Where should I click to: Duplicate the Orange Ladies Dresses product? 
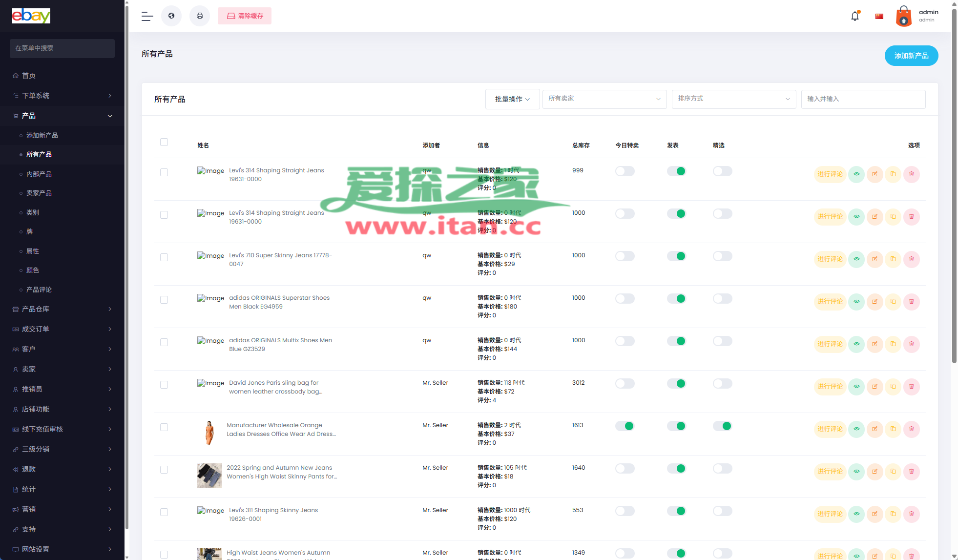893,429
